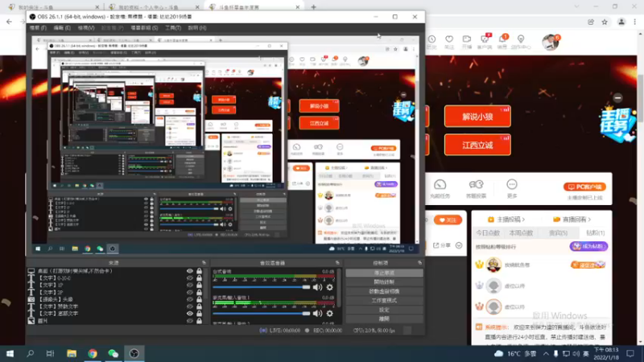Viewport: 644px width, 362px height.
Task: Open OBS 檢視 (V) menu
Action: (x=86, y=28)
